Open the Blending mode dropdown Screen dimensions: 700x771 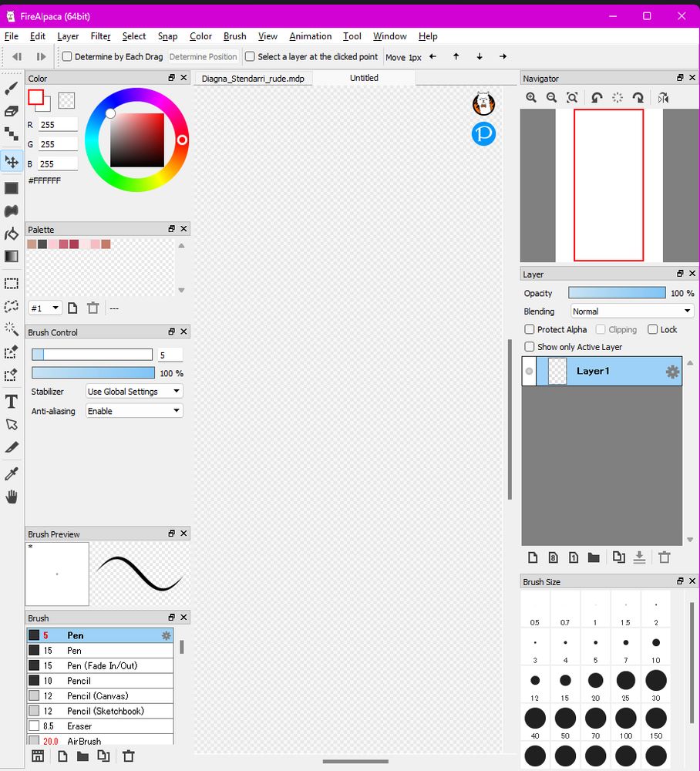point(632,311)
